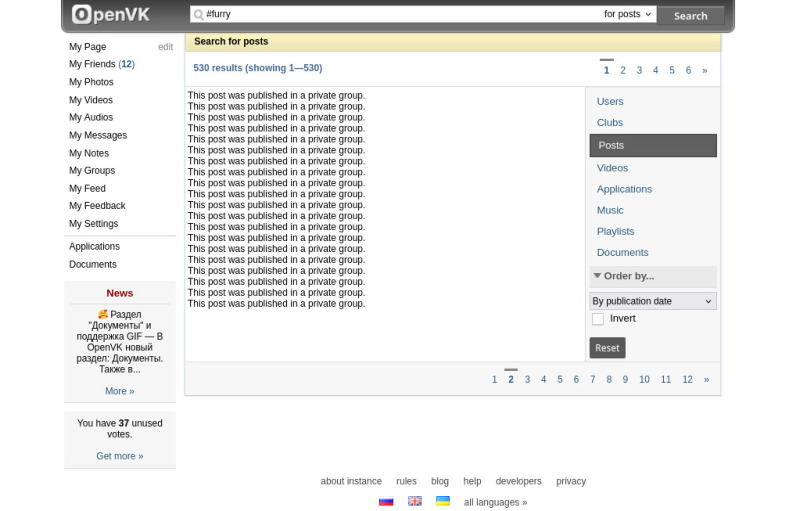Open the blog footer link
The height and width of the screenshot is (511, 807).
440,481
